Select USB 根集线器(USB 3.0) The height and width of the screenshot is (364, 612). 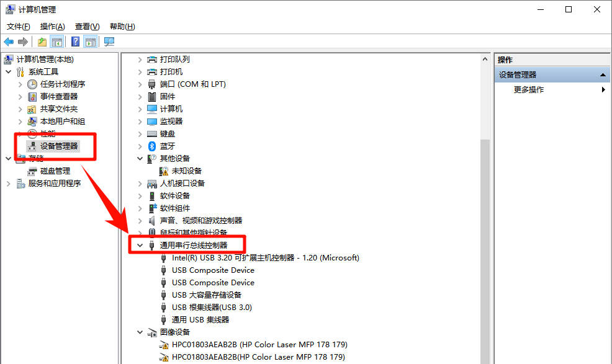(212, 308)
